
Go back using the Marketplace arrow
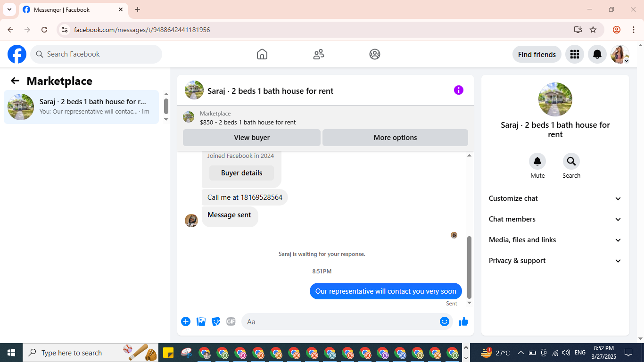15,81
